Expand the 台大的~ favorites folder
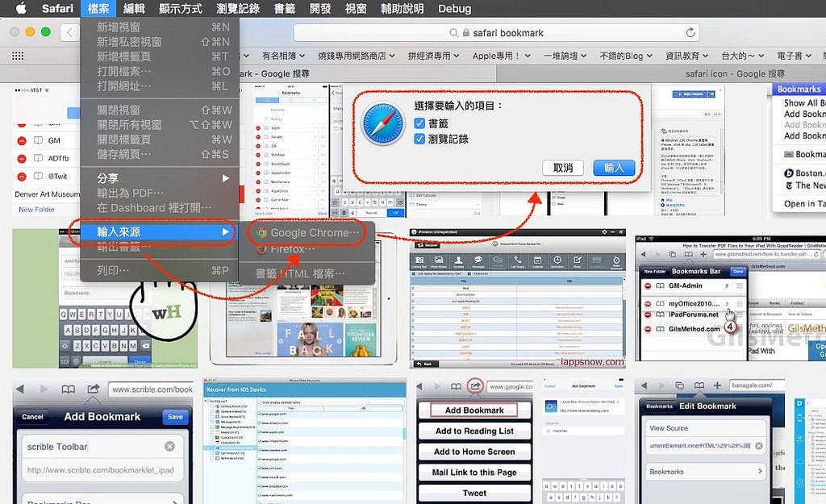The width and height of the screenshot is (826, 504). pyautogui.click(x=742, y=56)
